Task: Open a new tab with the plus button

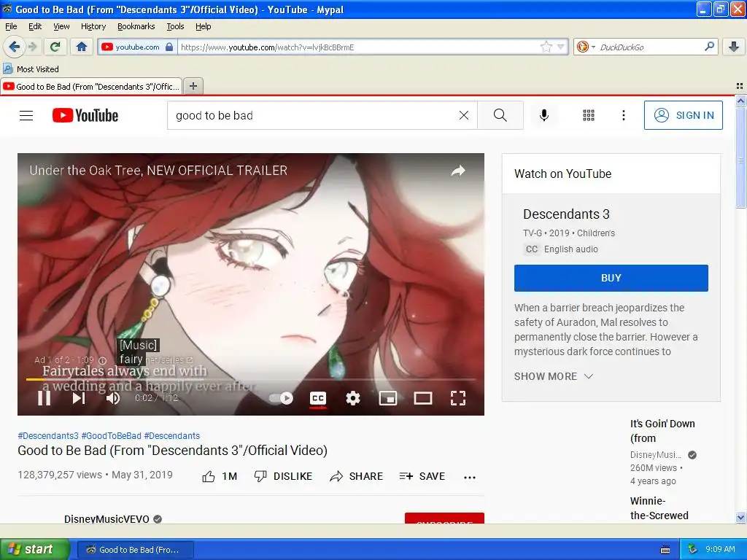Action: point(193,86)
